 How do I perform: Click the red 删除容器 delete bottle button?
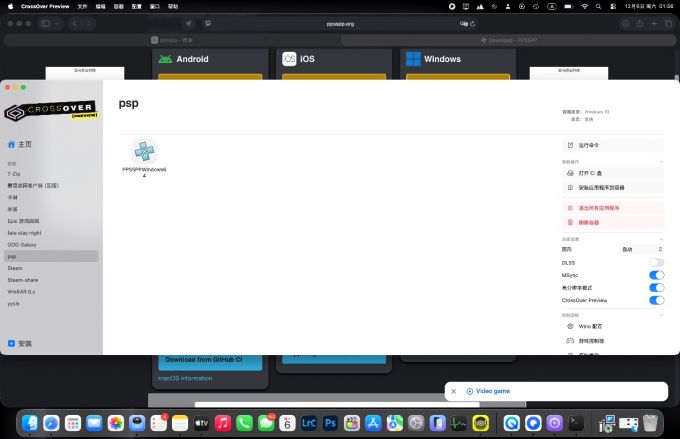[612, 223]
